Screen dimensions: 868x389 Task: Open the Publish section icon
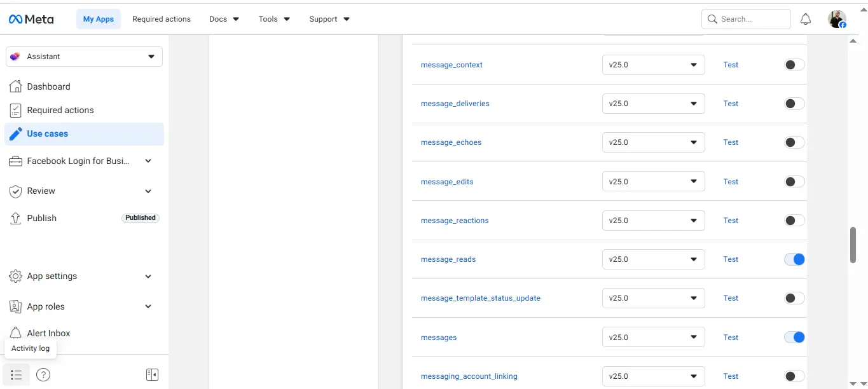click(15, 218)
